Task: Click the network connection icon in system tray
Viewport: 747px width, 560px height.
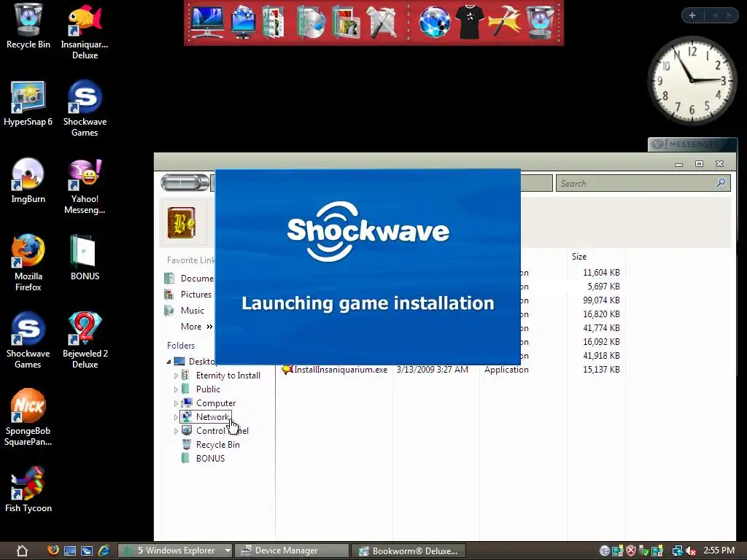Action: pos(678,551)
